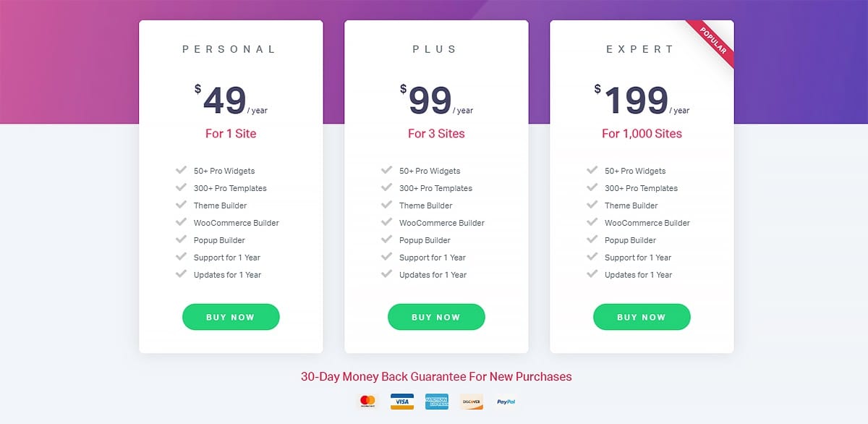Viewport: 868px width, 424px height.
Task: Select the Personal plan heading
Action: (229, 49)
